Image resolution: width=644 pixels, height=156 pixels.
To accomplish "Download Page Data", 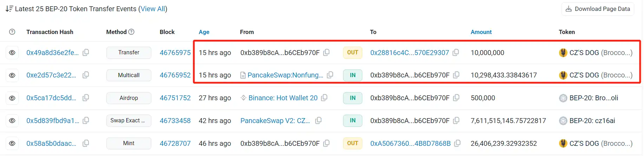I will 598,9.
